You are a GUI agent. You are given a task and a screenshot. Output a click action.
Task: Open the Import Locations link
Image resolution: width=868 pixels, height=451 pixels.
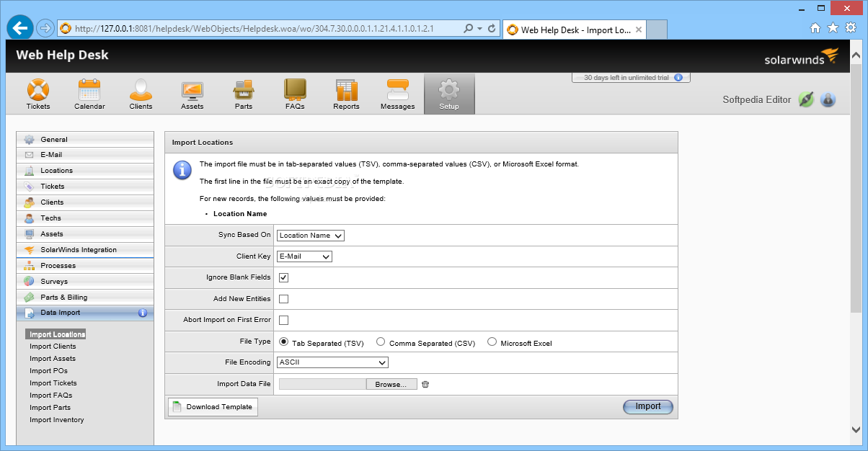click(x=56, y=334)
